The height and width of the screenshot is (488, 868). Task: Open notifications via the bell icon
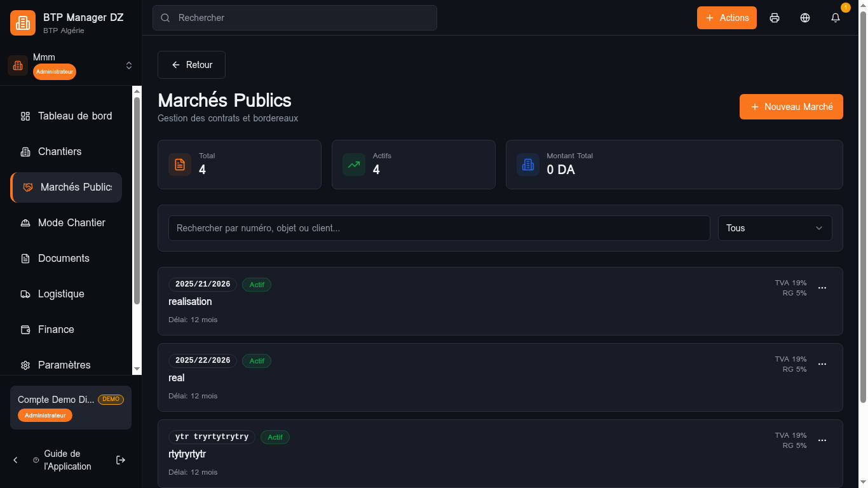pos(836,18)
